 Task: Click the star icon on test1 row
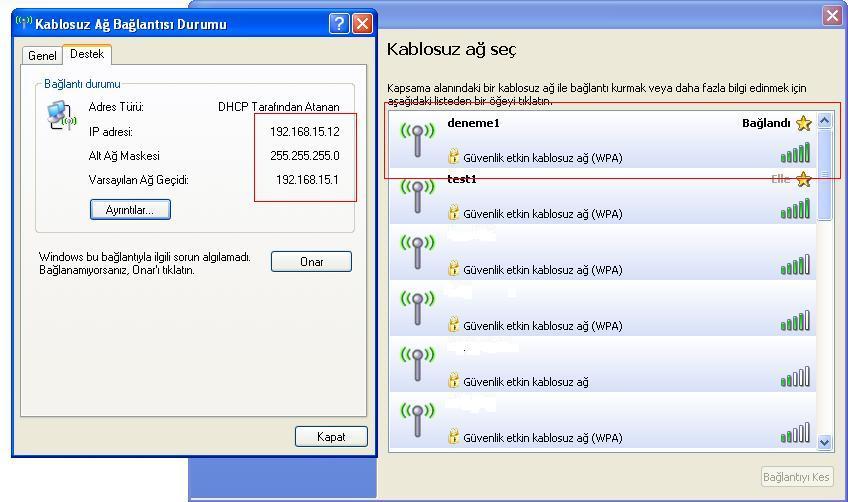(x=803, y=180)
